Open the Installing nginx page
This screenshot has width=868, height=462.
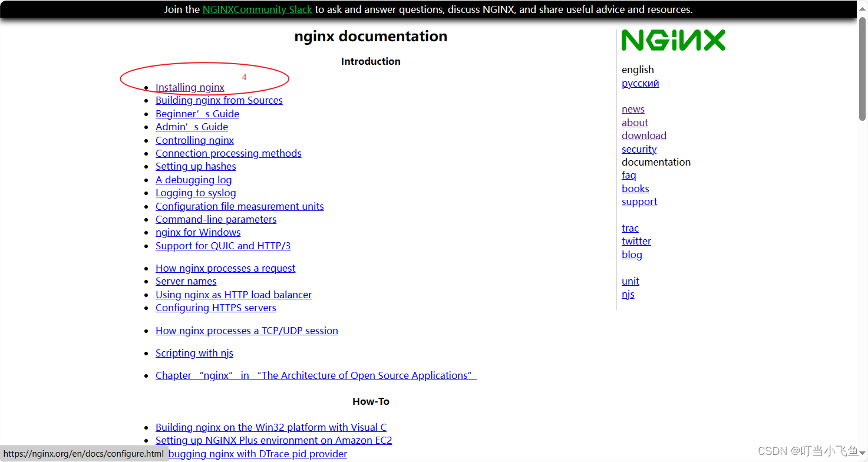click(190, 87)
